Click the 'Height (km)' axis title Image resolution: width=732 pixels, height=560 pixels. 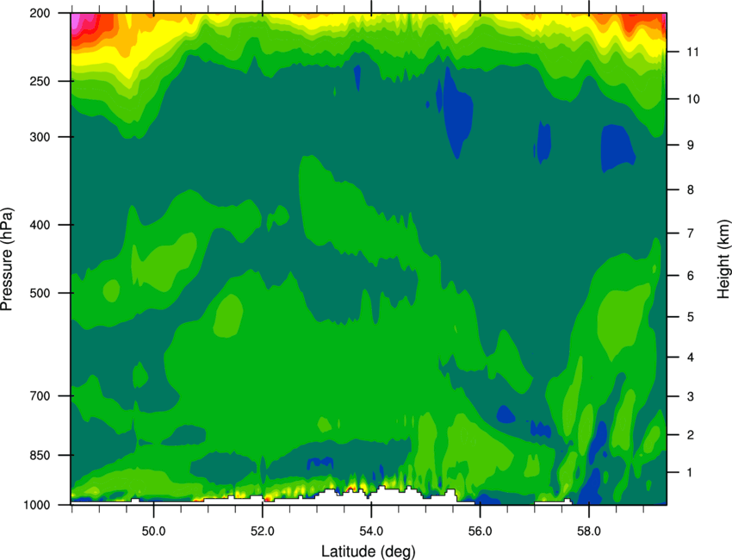point(723,258)
